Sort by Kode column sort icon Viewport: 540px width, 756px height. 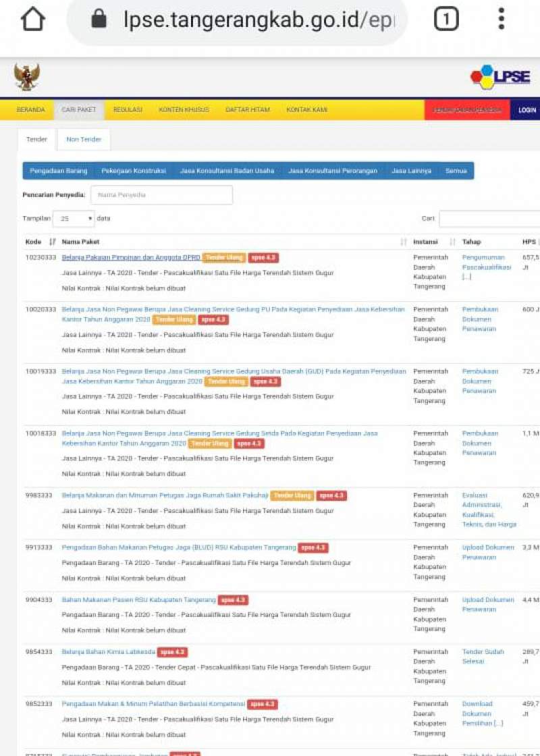(53, 242)
